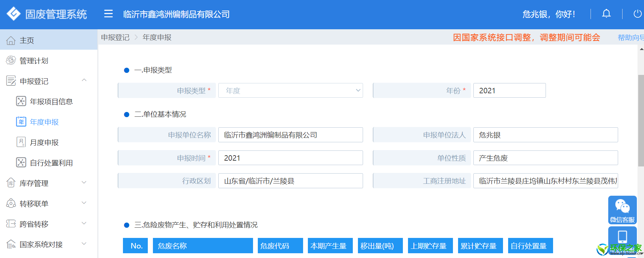Click 申报登记 breadcrumb link

(x=115, y=37)
